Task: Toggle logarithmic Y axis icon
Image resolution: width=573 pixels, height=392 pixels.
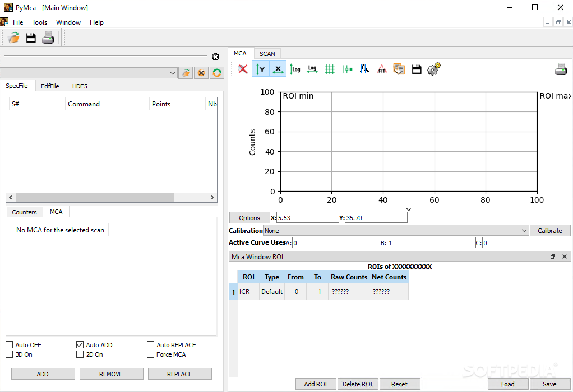Action: coord(295,69)
